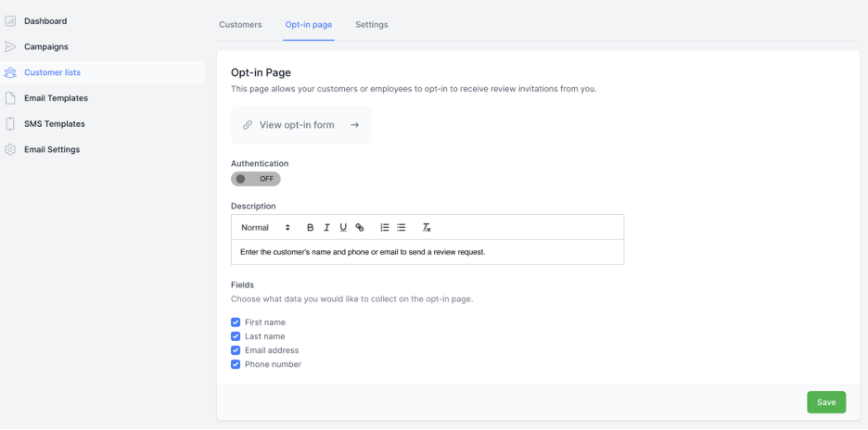
Task: Apply ordered numbered list formatting
Action: pyautogui.click(x=385, y=228)
